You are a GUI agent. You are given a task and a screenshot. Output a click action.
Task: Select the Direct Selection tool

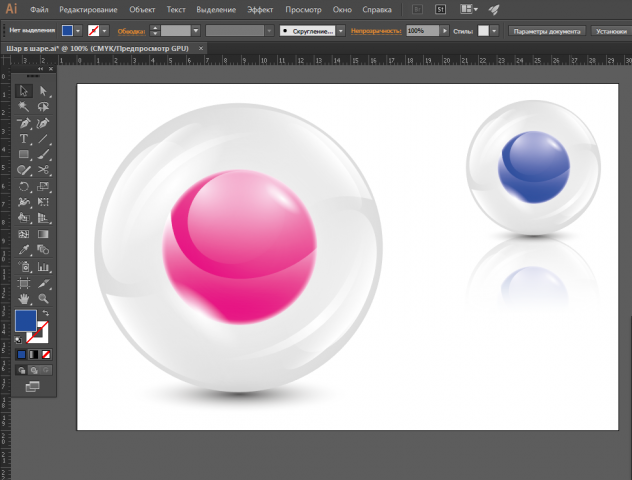pyautogui.click(x=43, y=91)
